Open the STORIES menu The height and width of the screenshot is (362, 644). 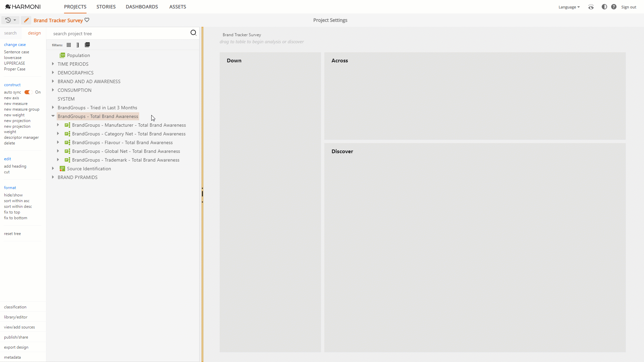(106, 7)
